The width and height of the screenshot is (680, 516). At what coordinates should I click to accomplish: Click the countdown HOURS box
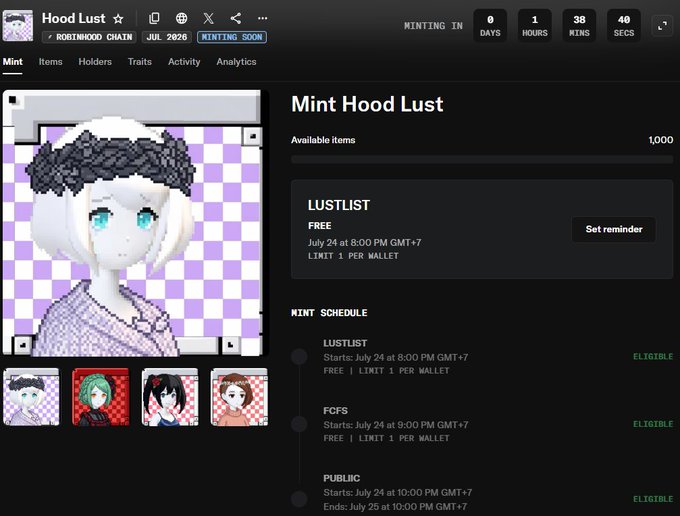pos(535,26)
